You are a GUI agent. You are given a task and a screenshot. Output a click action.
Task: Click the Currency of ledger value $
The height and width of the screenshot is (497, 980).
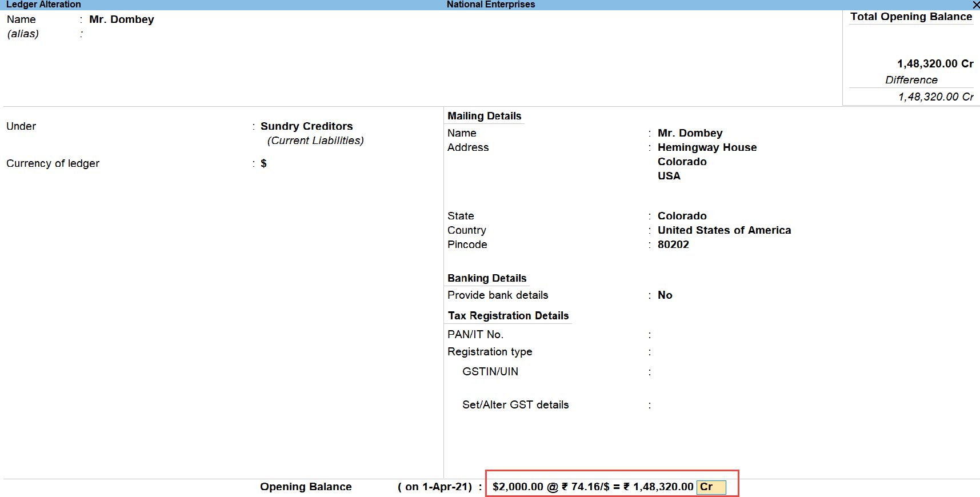coord(263,163)
